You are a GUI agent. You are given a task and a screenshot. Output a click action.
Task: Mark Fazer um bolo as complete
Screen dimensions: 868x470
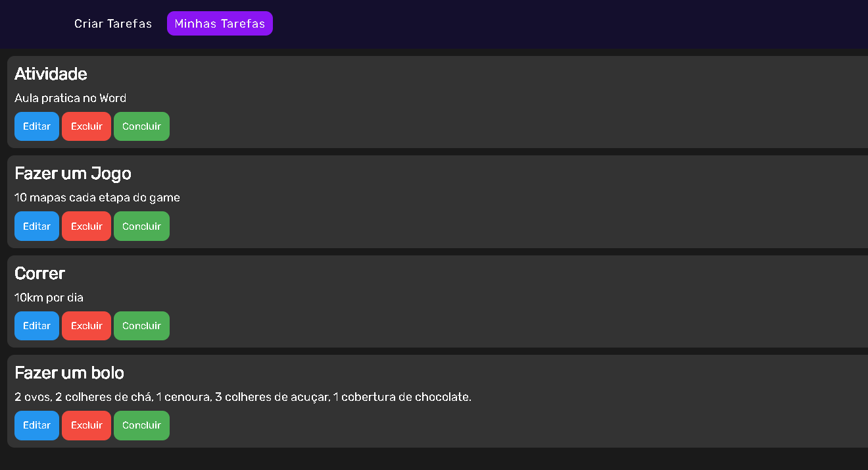pos(141,425)
